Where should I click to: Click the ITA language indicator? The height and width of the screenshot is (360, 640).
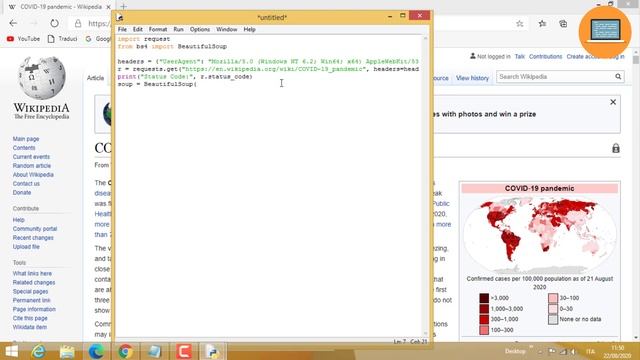pyautogui.click(x=590, y=351)
